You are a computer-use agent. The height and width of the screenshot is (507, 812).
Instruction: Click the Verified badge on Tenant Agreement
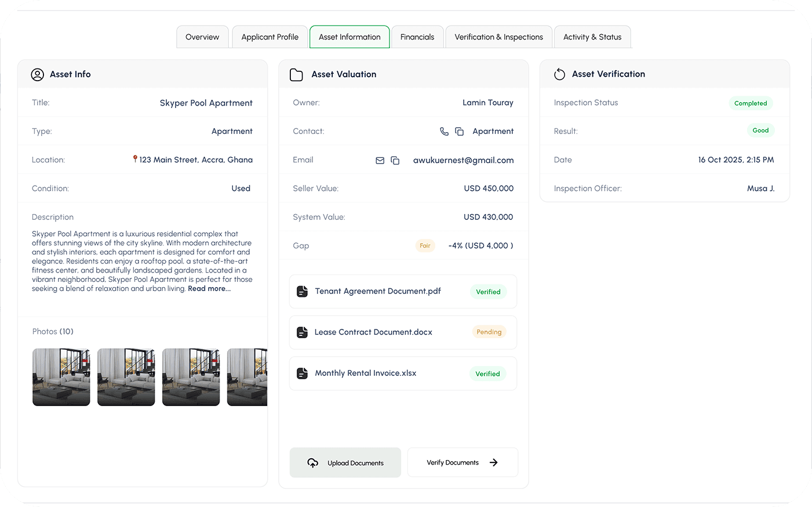[x=488, y=292]
